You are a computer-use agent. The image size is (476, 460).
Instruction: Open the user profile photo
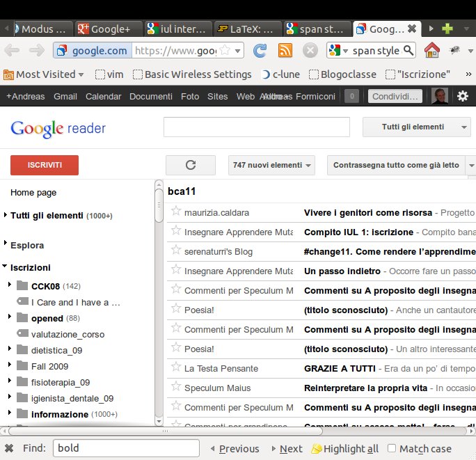click(x=440, y=96)
